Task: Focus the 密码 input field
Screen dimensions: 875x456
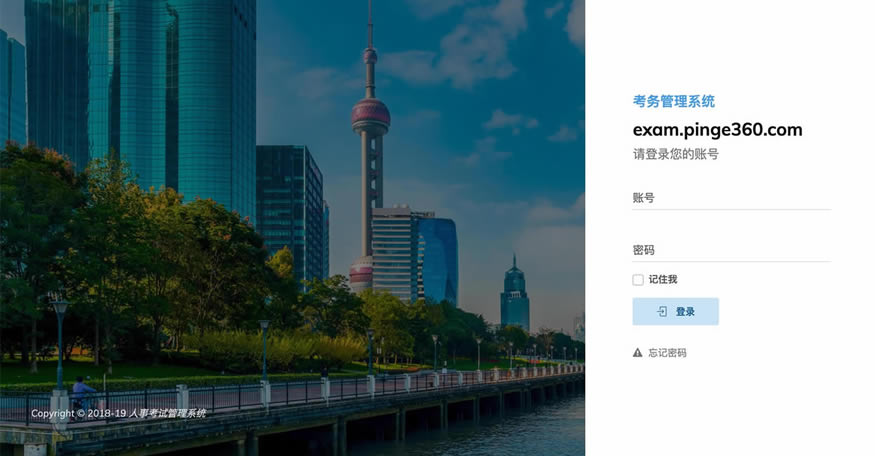Action: (732, 250)
